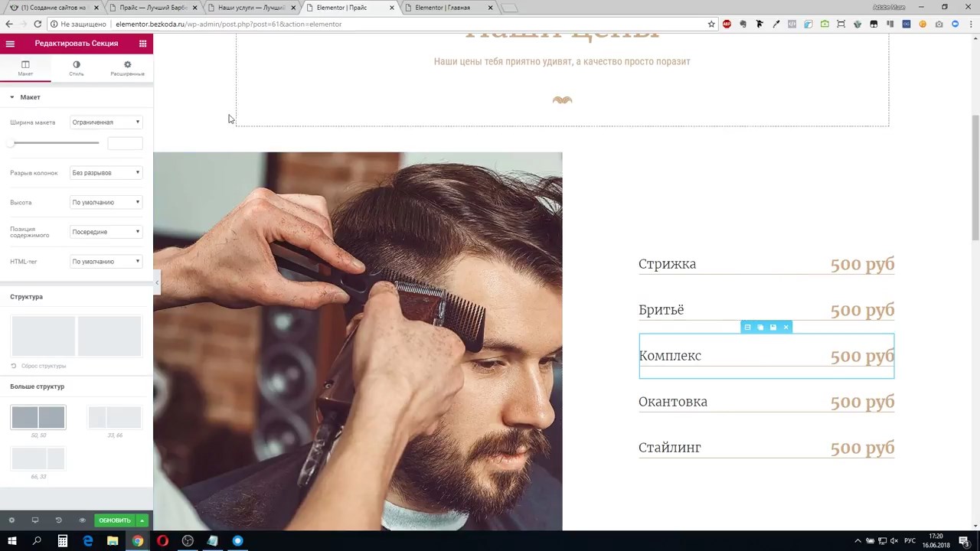Screen dimensions: 980x551
Task: Click the section edit handle icon
Action: click(747, 328)
